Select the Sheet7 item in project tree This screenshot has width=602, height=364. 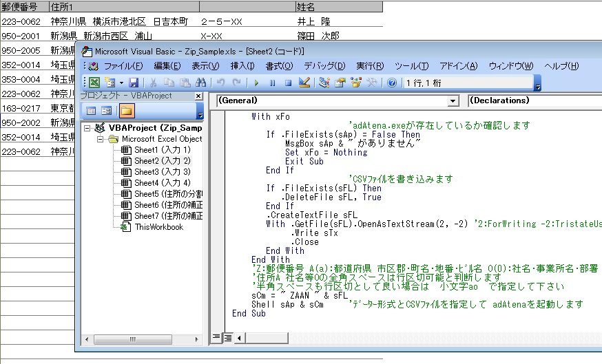tap(168, 216)
